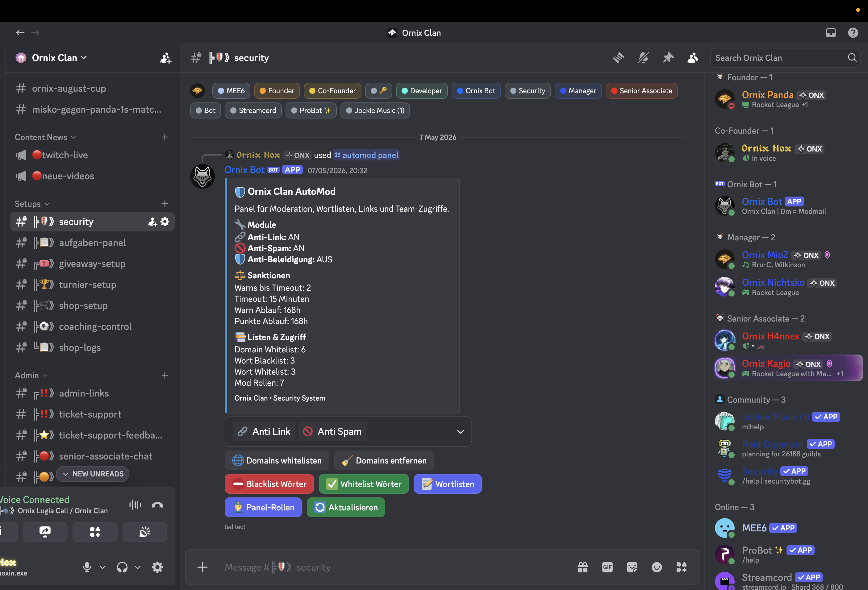
Task: Mute channel notification bell icon
Action: (643, 58)
